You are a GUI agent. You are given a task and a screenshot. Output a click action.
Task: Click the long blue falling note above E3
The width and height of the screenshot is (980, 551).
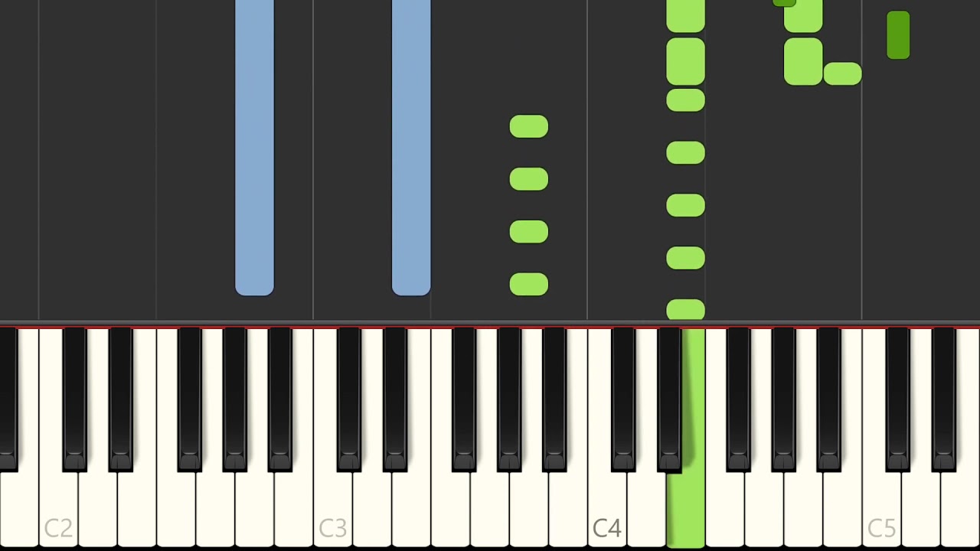pyautogui.click(x=411, y=147)
